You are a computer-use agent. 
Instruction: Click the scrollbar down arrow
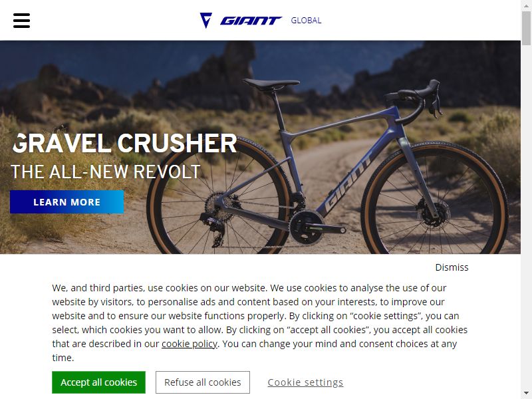tap(526, 394)
